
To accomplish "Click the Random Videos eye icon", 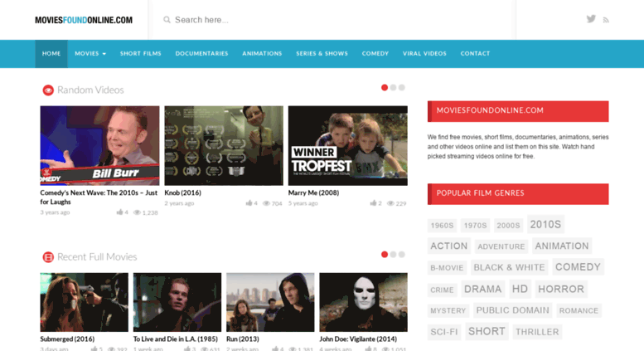I will [x=48, y=90].
